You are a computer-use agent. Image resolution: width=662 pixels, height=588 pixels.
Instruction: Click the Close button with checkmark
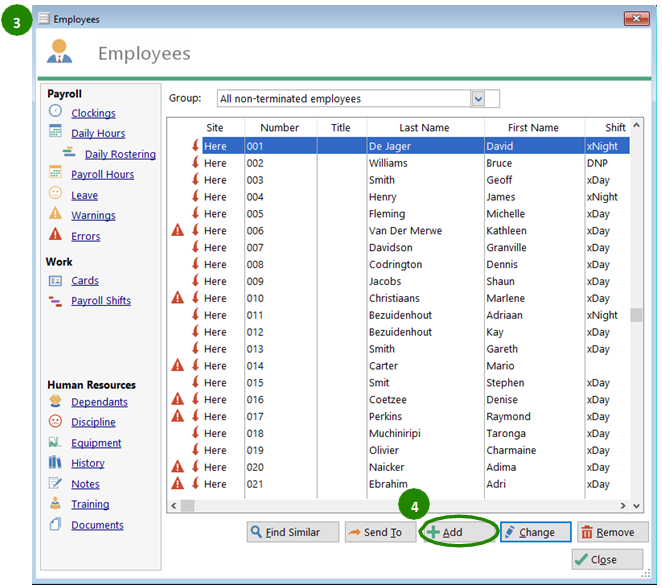point(608,559)
